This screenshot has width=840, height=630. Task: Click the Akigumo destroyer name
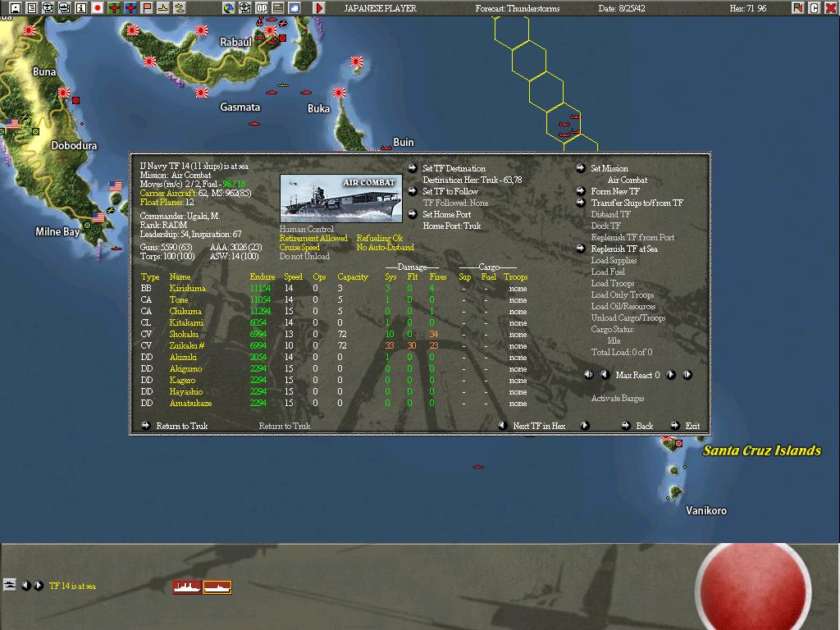(x=185, y=368)
